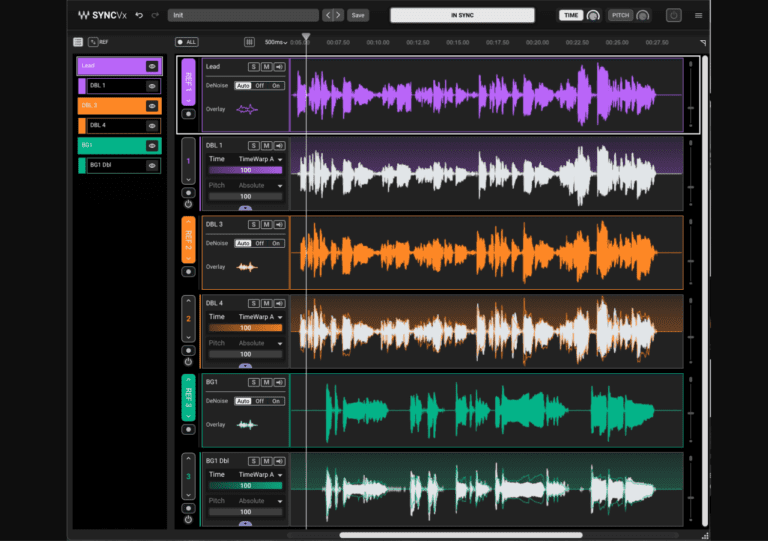This screenshot has width=768, height=541.
Task: Solo the Lead reference track
Action: point(254,67)
